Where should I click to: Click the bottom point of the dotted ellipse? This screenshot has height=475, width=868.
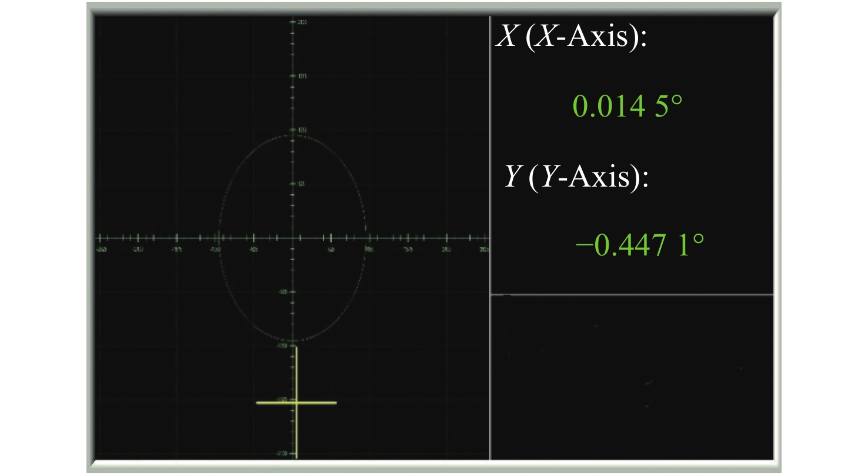[x=292, y=341]
